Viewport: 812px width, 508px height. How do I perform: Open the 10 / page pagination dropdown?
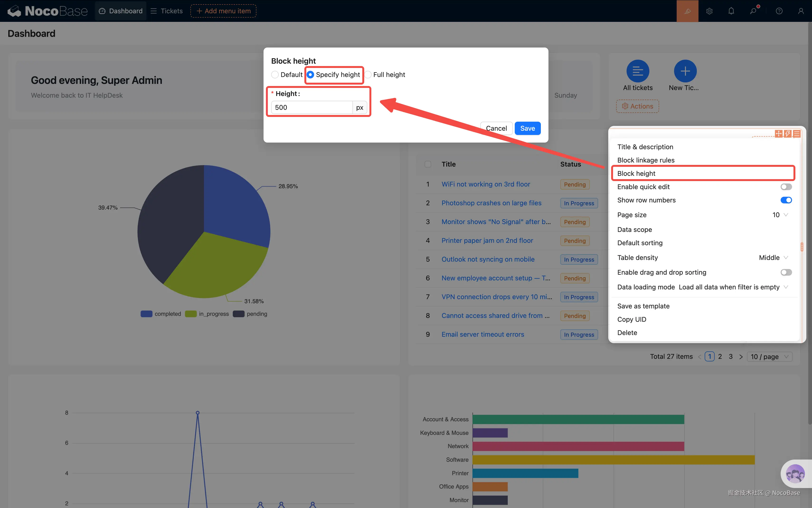click(769, 356)
